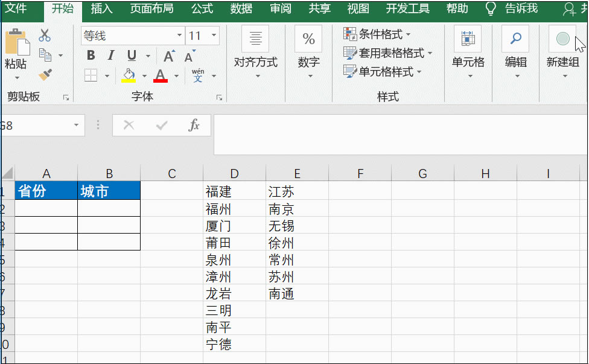589x364 pixels.
Task: Open the font size dropdown
Action: [212, 35]
